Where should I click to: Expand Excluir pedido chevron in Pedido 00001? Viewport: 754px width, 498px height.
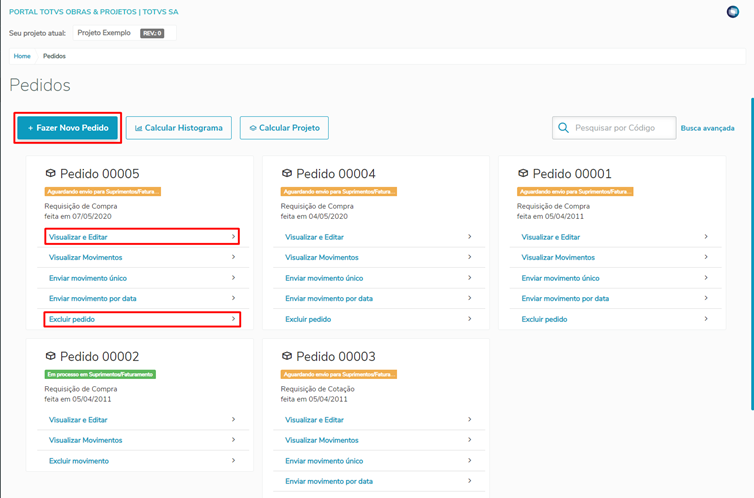pos(705,319)
